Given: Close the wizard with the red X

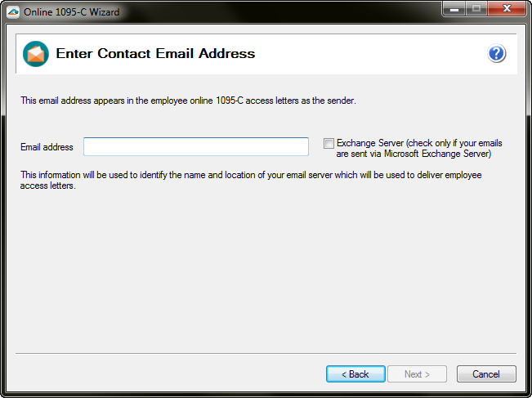Looking at the screenshot, I should tap(506, 9).
